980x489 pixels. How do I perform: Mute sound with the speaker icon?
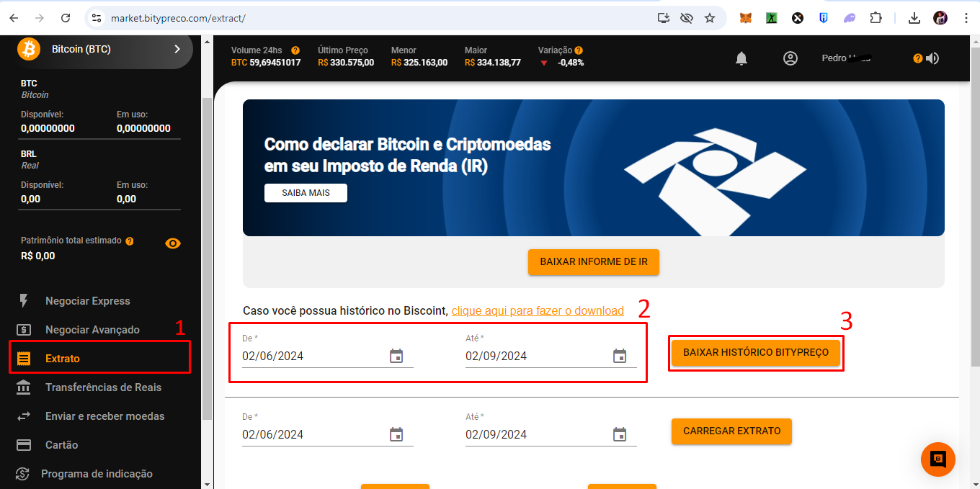(x=932, y=58)
